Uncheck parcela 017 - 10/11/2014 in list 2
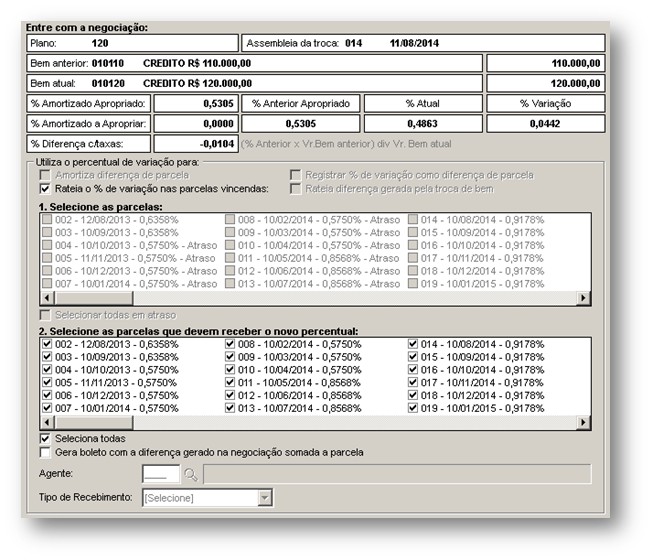 click(x=412, y=382)
